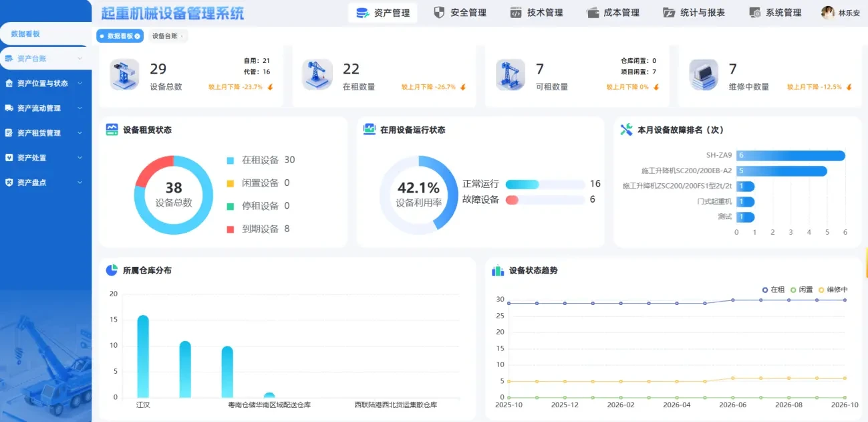
Task: Toggle 到期设备 legend item in donut chart
Action: [x=258, y=229]
